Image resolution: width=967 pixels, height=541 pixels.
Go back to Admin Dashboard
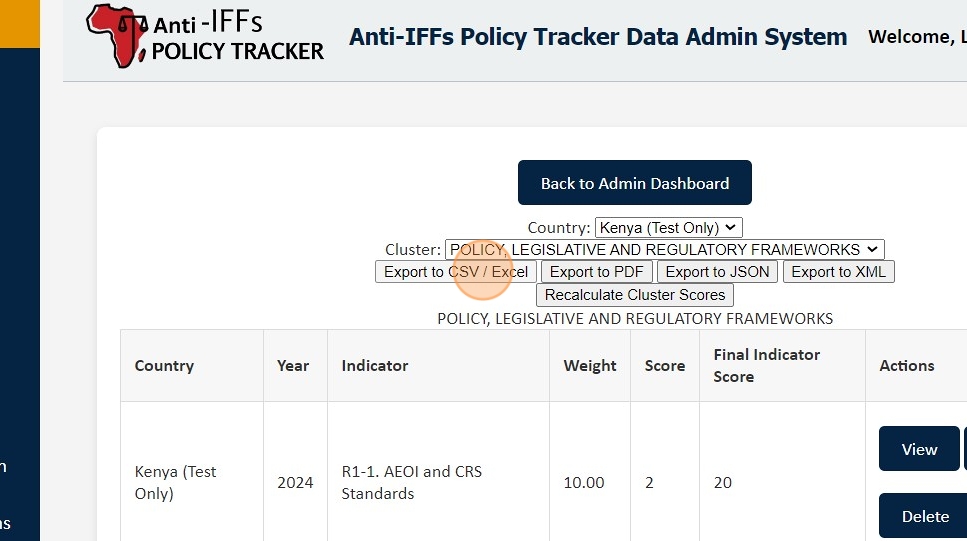coord(634,183)
